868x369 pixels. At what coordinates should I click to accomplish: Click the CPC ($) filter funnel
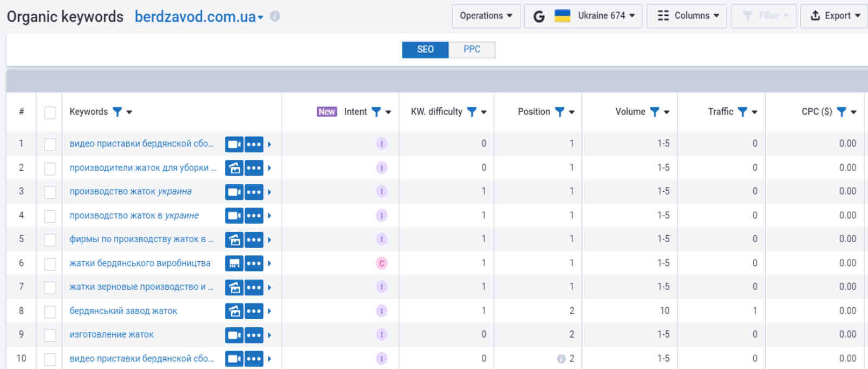[x=841, y=112]
